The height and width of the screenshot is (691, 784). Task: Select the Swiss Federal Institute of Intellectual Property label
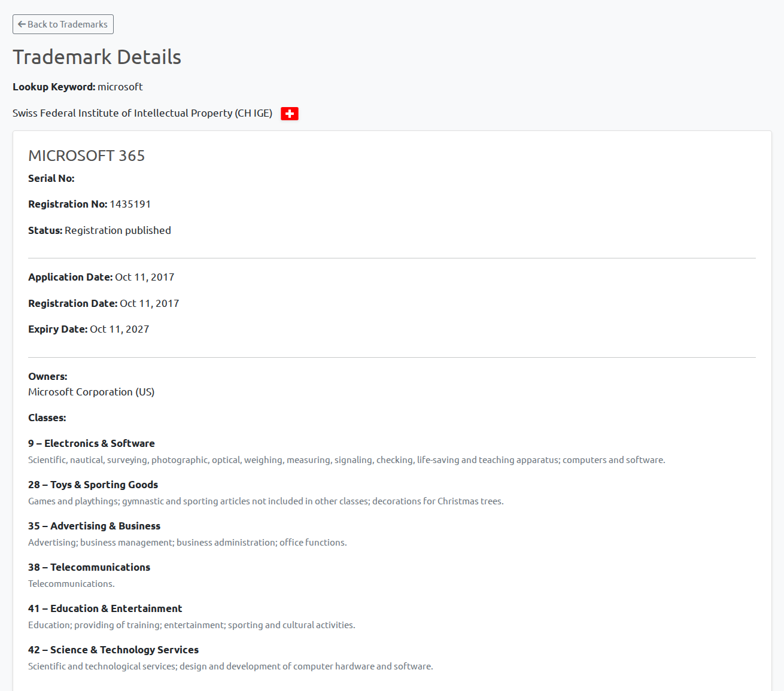click(x=142, y=113)
